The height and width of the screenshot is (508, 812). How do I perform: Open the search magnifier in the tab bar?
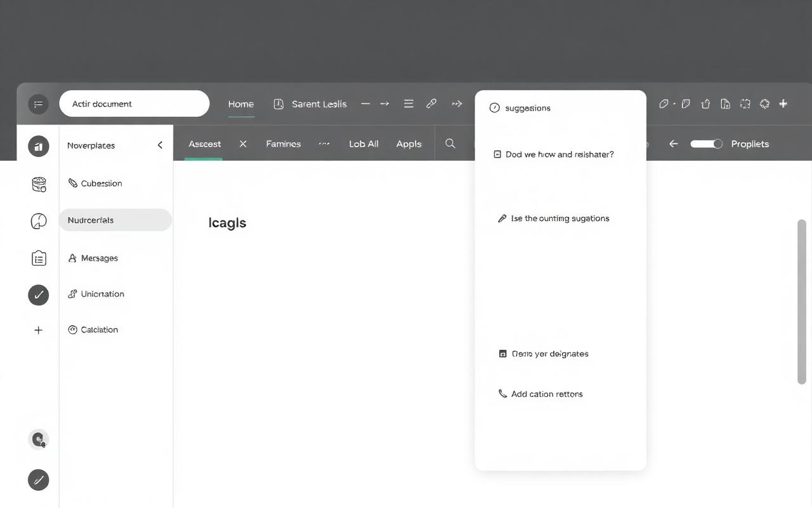coord(450,144)
